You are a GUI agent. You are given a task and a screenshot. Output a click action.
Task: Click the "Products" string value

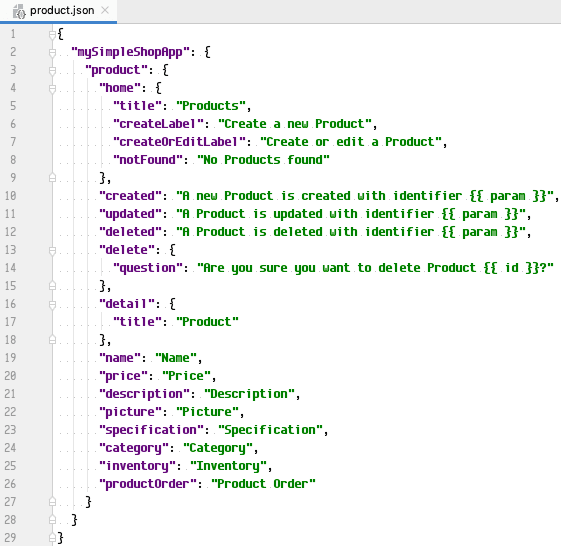(x=211, y=106)
